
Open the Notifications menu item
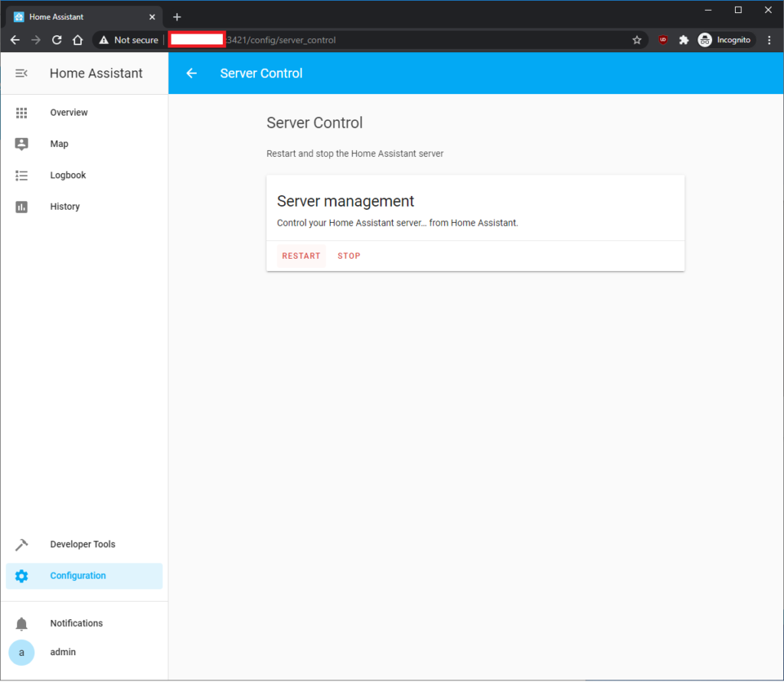point(84,624)
